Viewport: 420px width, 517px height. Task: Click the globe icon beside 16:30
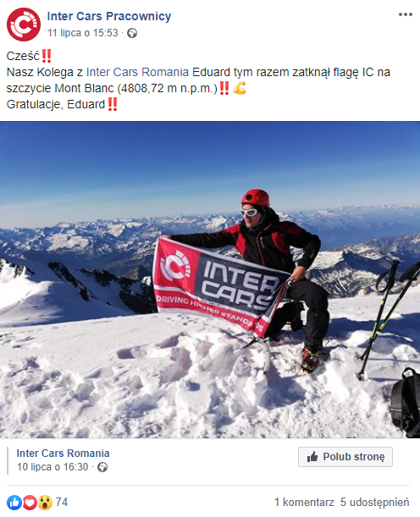point(102,467)
